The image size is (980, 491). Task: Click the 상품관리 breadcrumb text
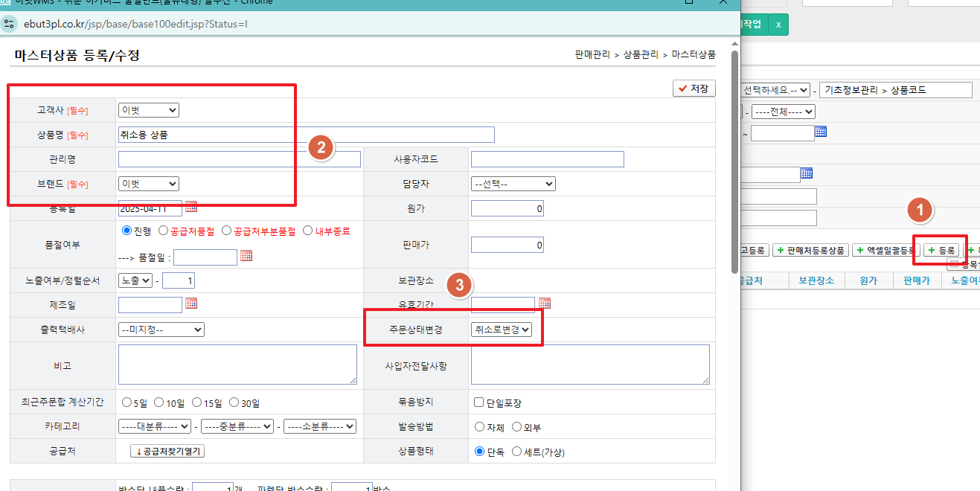641,55
